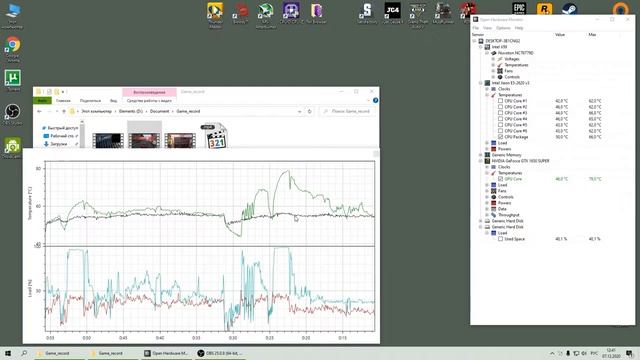Open the Help menu in Open Hardware Monitor

[x=519, y=28]
